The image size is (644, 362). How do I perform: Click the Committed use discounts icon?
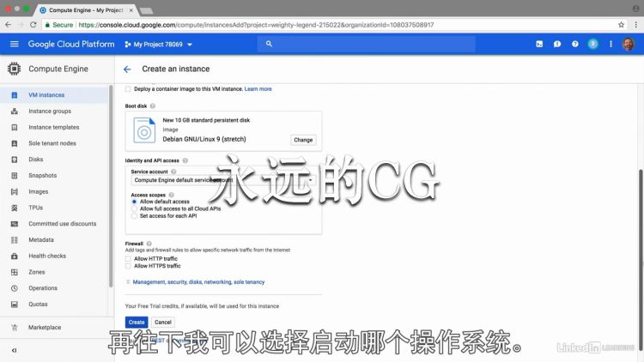tap(15, 224)
